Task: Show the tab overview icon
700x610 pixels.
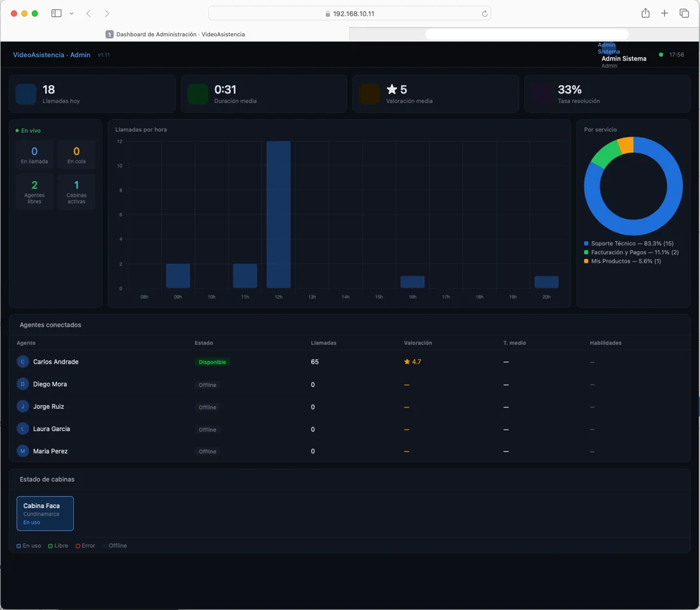Action: 684,13
